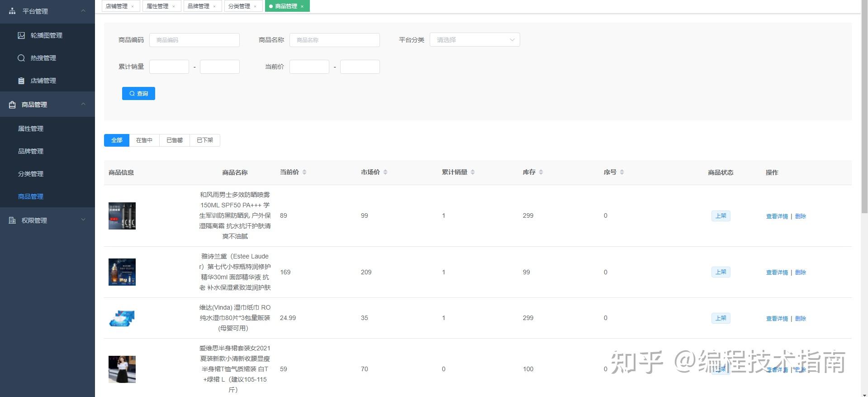The image size is (868, 397).
Task: Click the 24.99 price cell
Action: click(x=288, y=318)
